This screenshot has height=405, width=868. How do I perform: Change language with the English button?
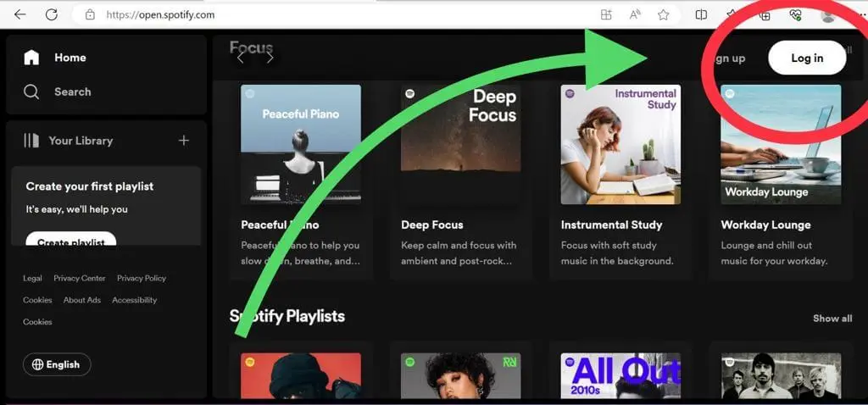click(57, 364)
